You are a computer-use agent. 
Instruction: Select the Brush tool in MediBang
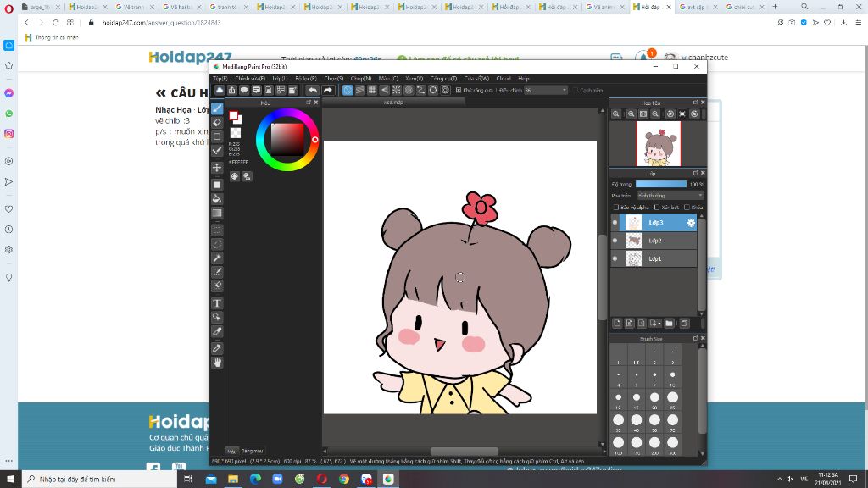click(218, 108)
